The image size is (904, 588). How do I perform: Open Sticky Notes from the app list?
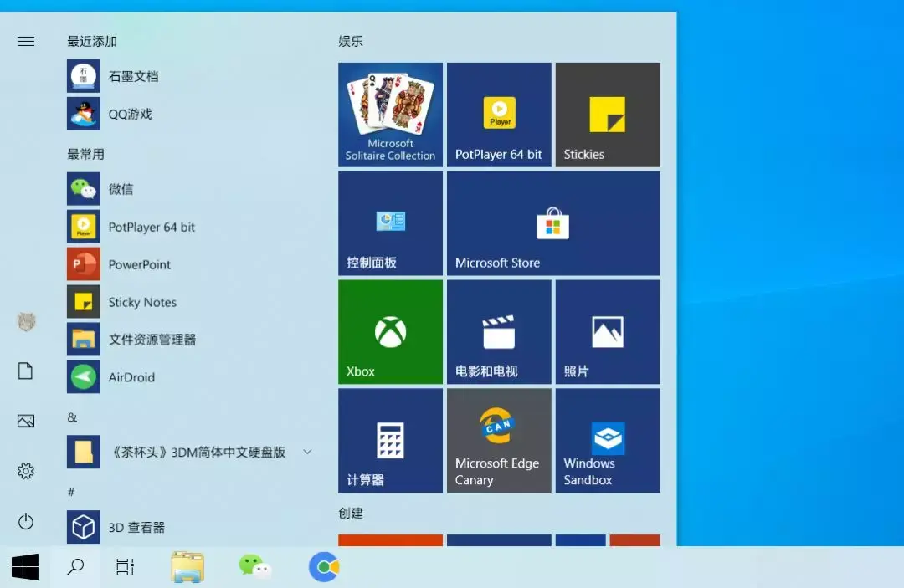click(x=190, y=302)
